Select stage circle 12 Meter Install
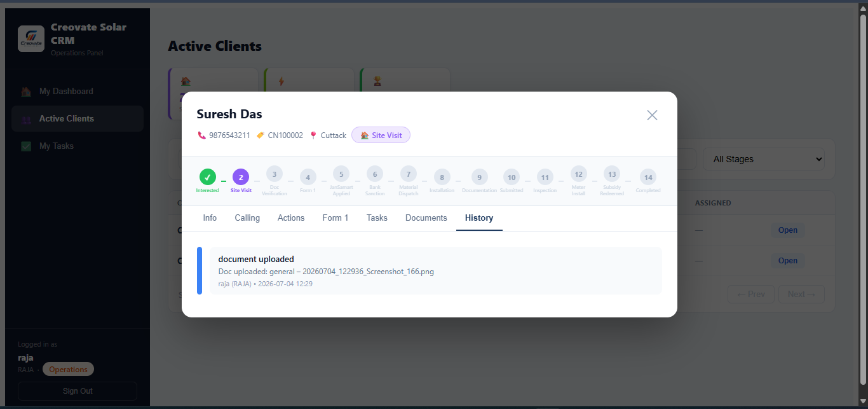Viewport: 868px width, 409px height. [x=578, y=174]
